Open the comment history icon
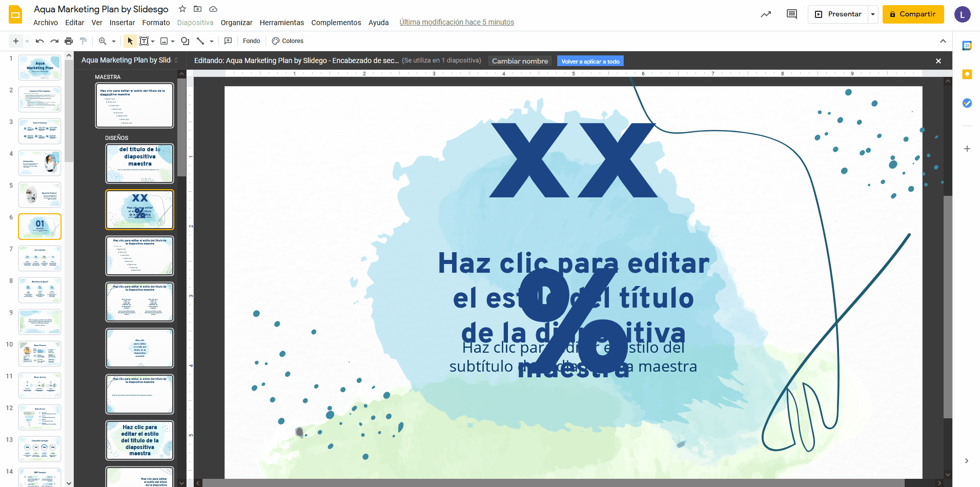 [x=792, y=14]
